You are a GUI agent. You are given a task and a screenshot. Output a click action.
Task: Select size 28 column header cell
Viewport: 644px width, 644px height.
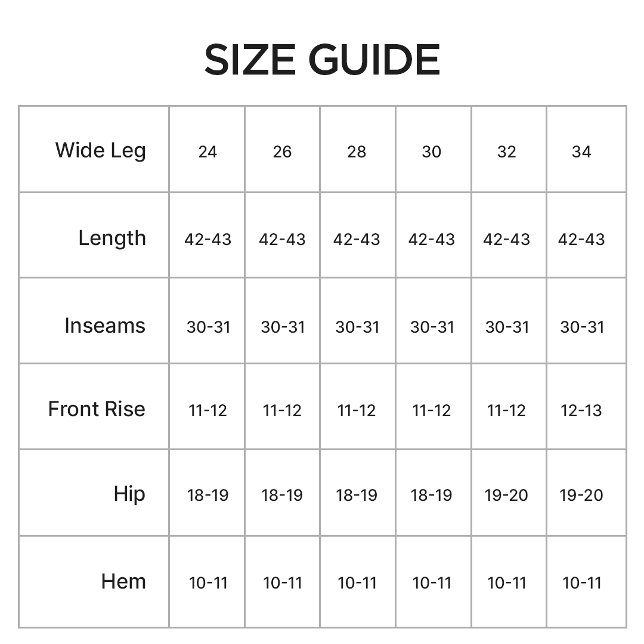click(357, 151)
